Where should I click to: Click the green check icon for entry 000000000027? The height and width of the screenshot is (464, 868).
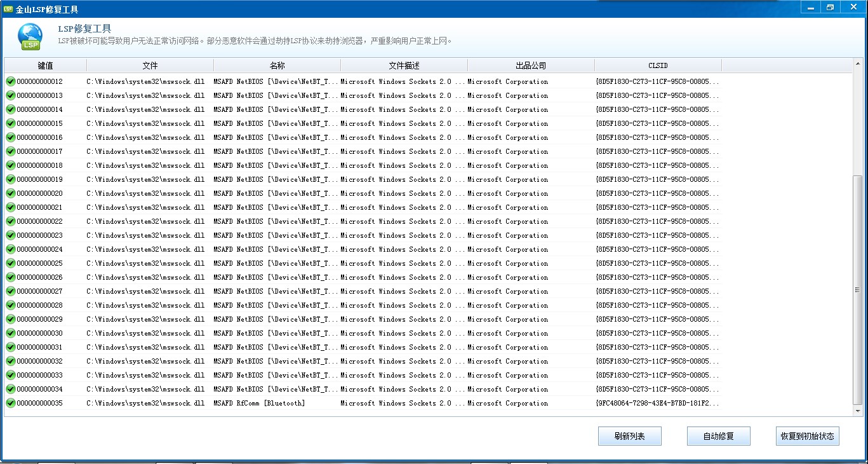[10, 291]
